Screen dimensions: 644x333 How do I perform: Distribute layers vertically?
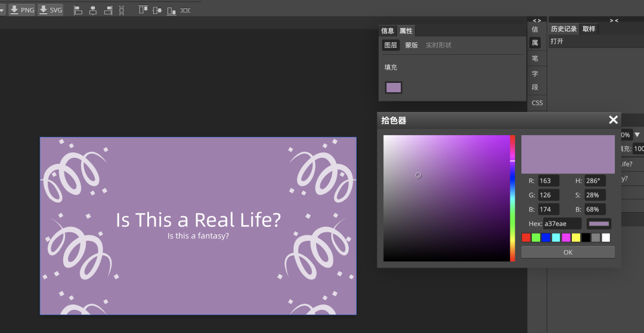pyautogui.click(x=122, y=10)
